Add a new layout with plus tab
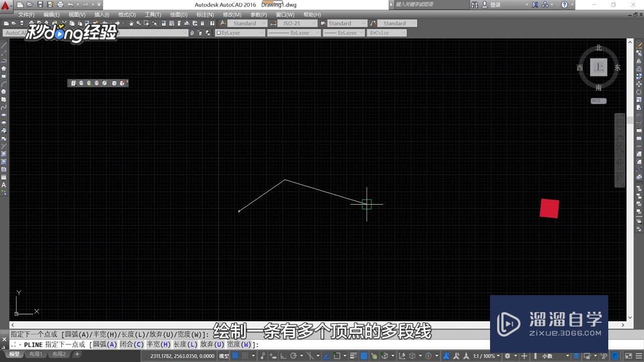The height and width of the screenshot is (362, 644). 77,354
